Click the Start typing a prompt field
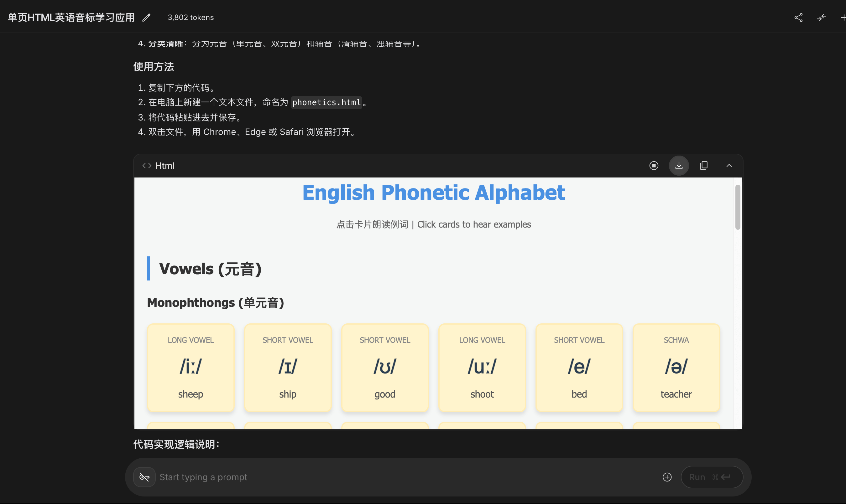 coord(408,477)
